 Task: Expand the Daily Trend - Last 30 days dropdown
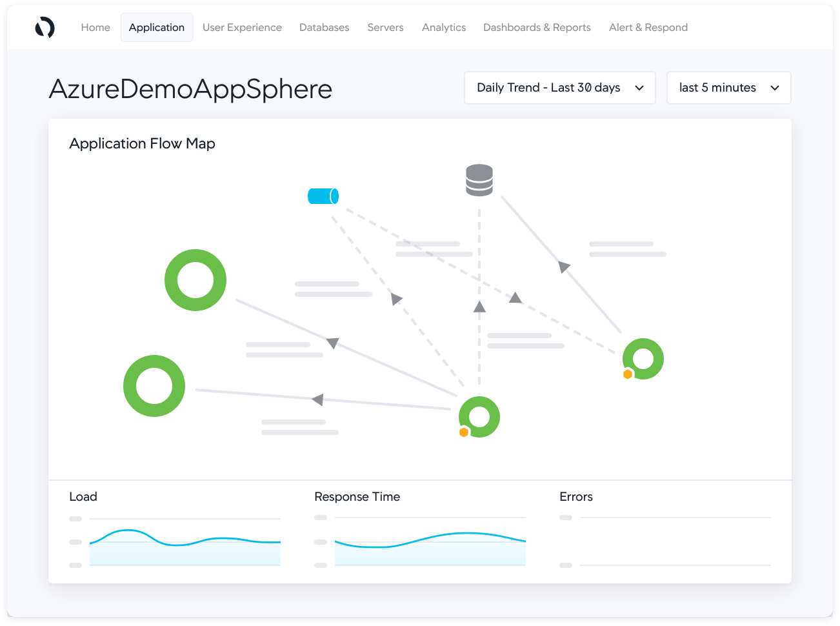pos(560,88)
